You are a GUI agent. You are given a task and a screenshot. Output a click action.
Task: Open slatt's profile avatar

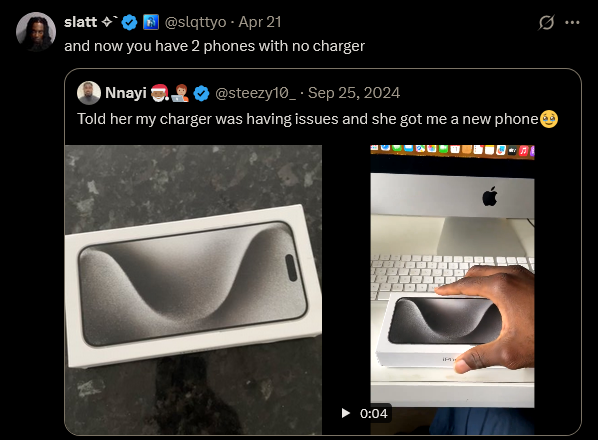[36, 32]
